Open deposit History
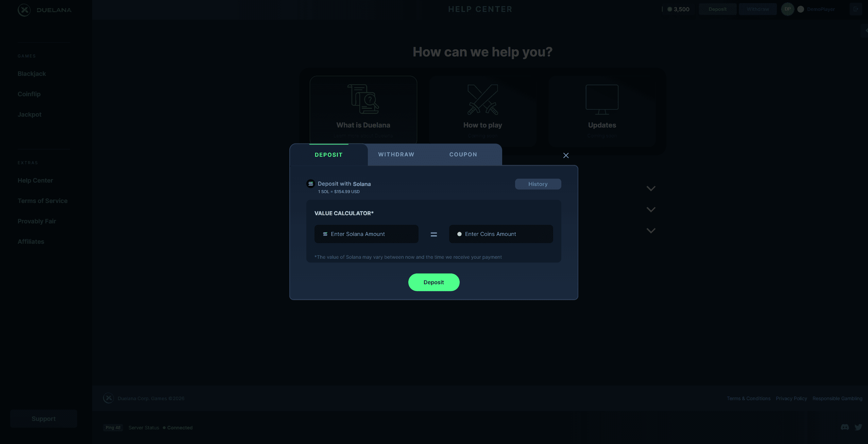 pyautogui.click(x=538, y=184)
